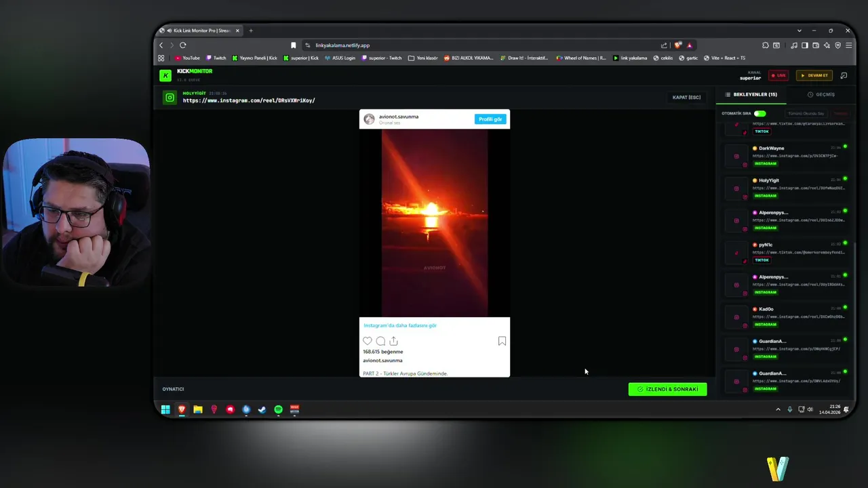Click the Kapat [ESC] button
868x488 pixels.
coord(686,98)
